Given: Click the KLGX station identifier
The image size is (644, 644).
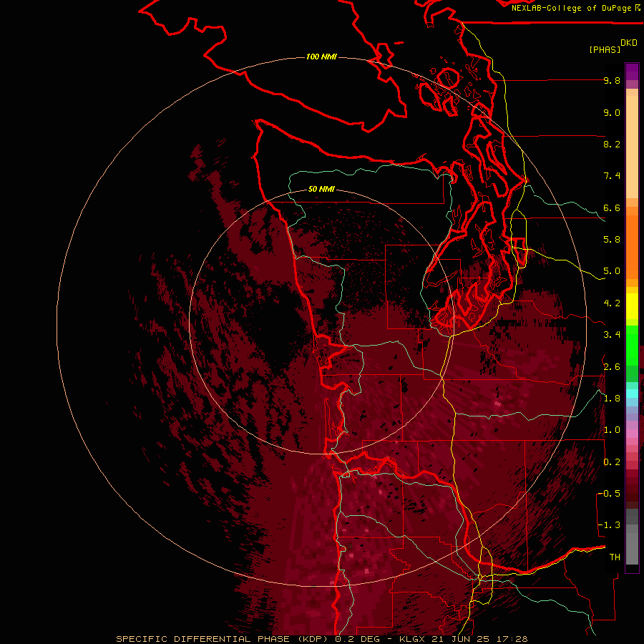Looking at the screenshot, I should [x=412, y=639].
